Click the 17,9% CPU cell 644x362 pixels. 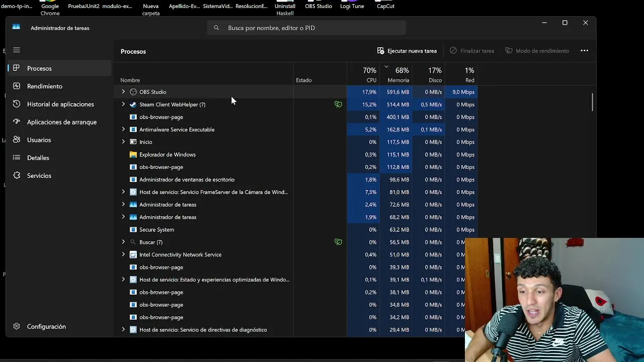coord(363,92)
